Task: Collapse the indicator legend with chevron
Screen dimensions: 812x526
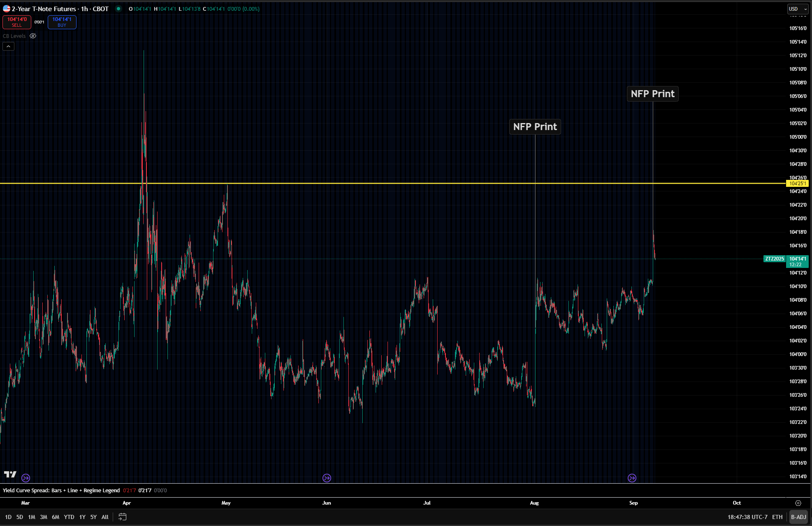Action: (x=8, y=46)
